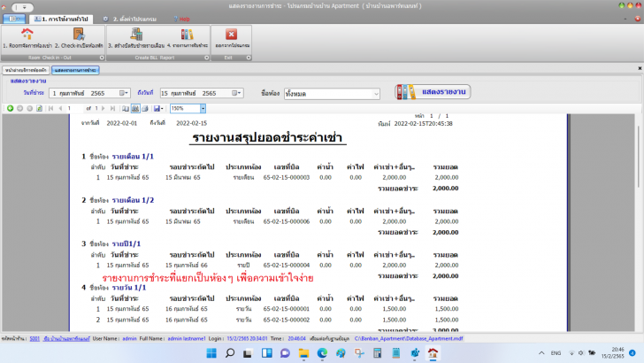644x363 pixels.
Task: Click bill number 65-02-15-000002
Action: pyautogui.click(x=287, y=320)
